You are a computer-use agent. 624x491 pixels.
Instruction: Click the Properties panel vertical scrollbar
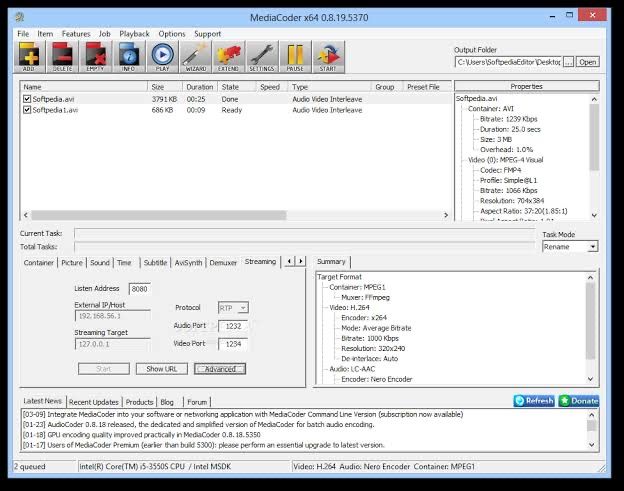tap(594, 157)
